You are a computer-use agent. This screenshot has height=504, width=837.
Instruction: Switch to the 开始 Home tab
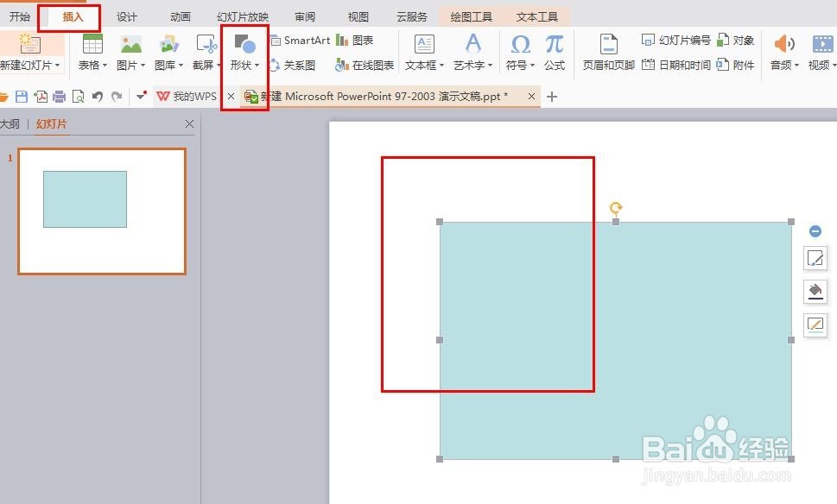point(19,16)
